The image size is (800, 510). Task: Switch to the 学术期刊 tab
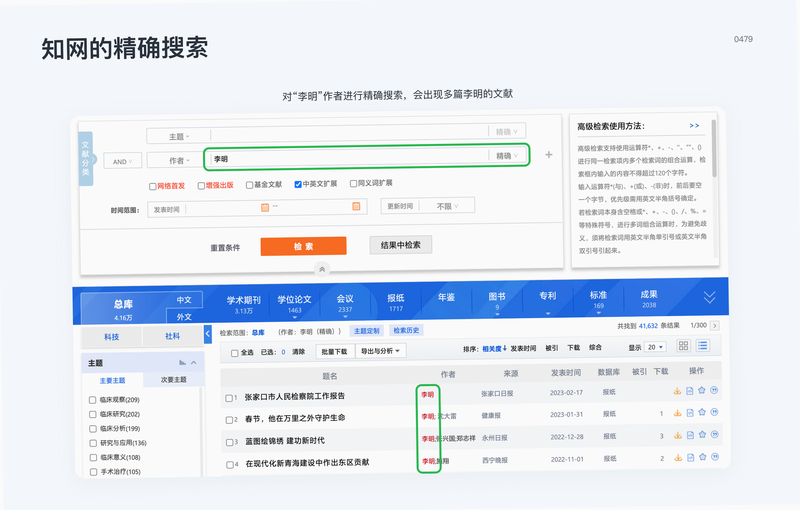244,304
